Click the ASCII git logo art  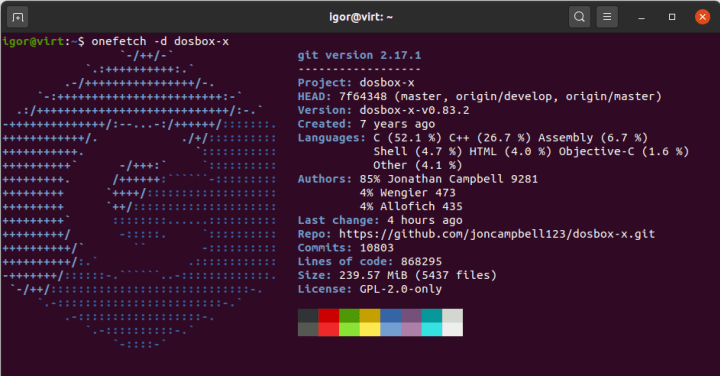tap(139, 200)
